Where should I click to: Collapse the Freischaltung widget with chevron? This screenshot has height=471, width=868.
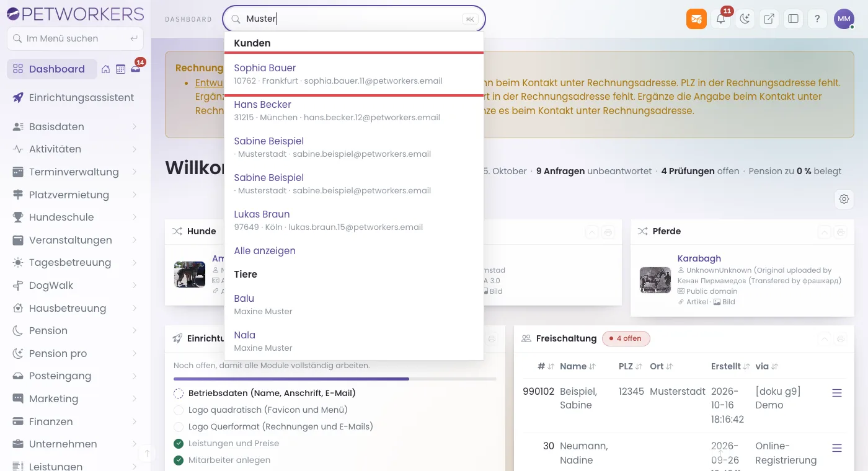pyautogui.click(x=824, y=339)
